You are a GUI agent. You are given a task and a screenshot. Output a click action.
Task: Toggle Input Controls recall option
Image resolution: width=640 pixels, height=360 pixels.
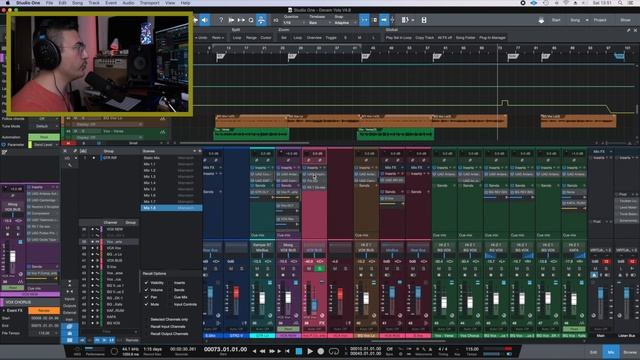click(x=185, y=304)
